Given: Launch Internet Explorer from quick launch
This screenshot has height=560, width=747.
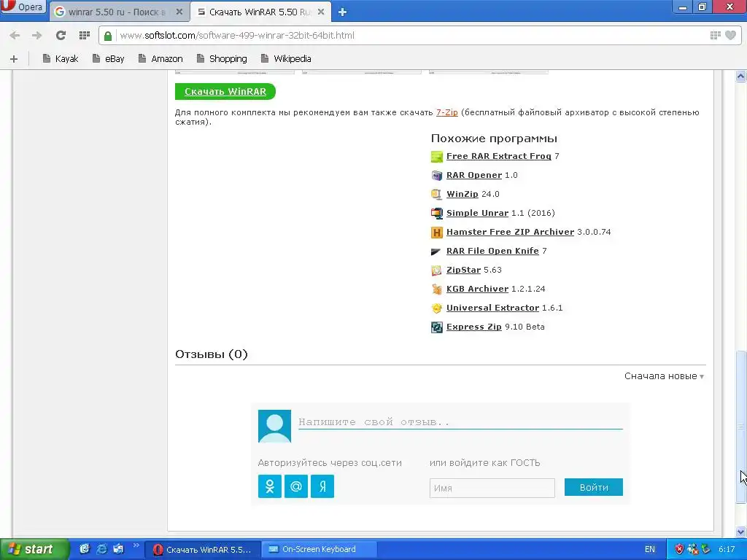Looking at the screenshot, I should (x=101, y=549).
